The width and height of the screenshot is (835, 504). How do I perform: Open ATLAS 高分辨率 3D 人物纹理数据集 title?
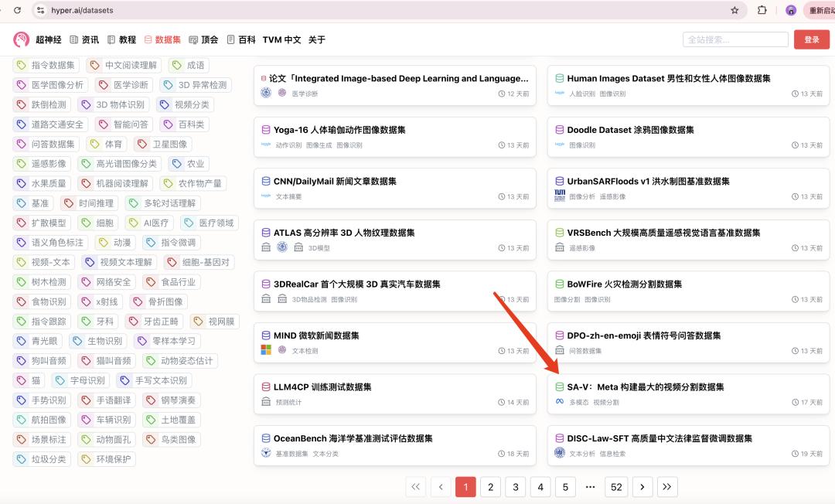pos(344,233)
